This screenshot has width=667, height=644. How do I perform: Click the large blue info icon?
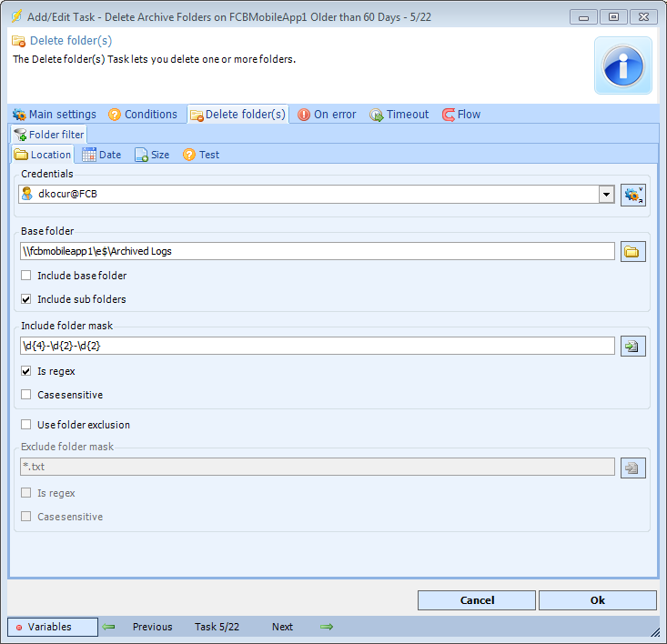click(x=623, y=65)
